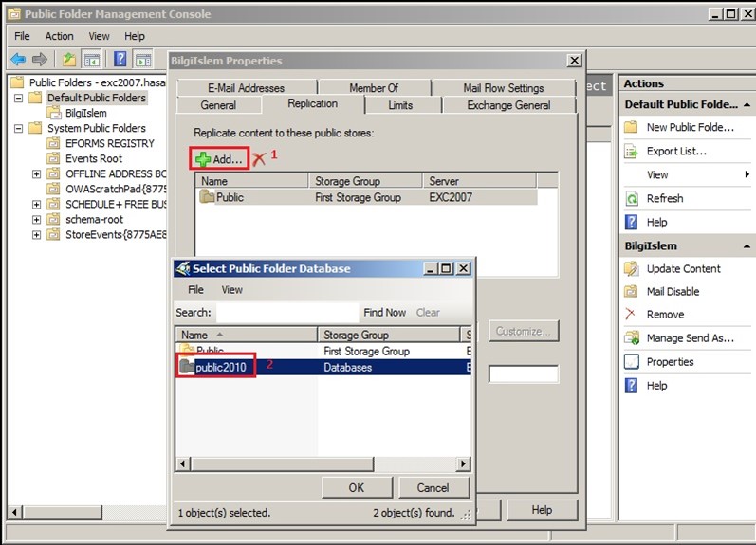Click the Search input field
Screen dimensions: 756x545
[286, 313]
